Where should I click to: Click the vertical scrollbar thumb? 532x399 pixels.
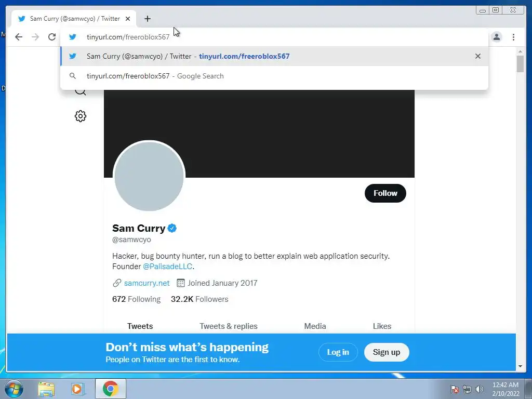pyautogui.click(x=520, y=64)
